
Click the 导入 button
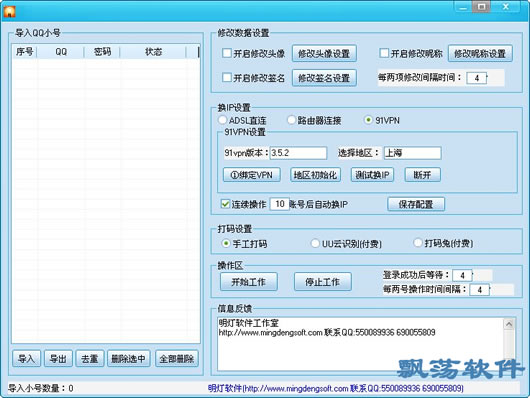(27, 358)
